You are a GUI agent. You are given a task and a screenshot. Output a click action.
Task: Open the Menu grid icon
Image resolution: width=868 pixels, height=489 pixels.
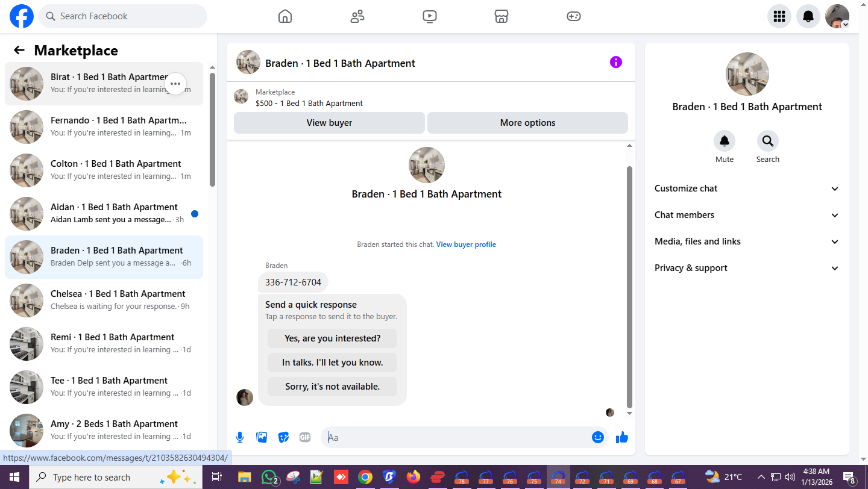pos(779,16)
